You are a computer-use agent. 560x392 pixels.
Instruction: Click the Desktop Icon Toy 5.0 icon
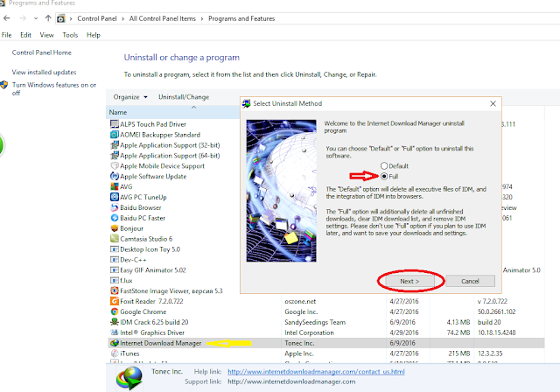[115, 249]
